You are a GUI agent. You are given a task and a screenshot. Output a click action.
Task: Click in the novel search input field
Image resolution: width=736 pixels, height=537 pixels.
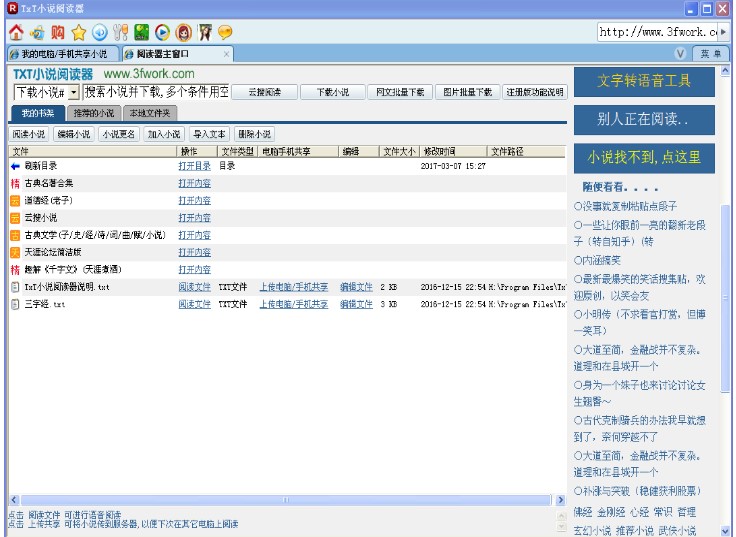pos(156,92)
